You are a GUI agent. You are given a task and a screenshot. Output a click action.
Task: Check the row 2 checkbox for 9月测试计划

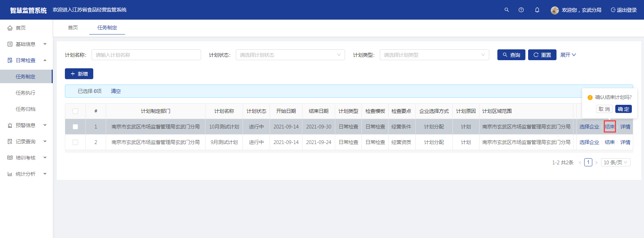coord(75,142)
